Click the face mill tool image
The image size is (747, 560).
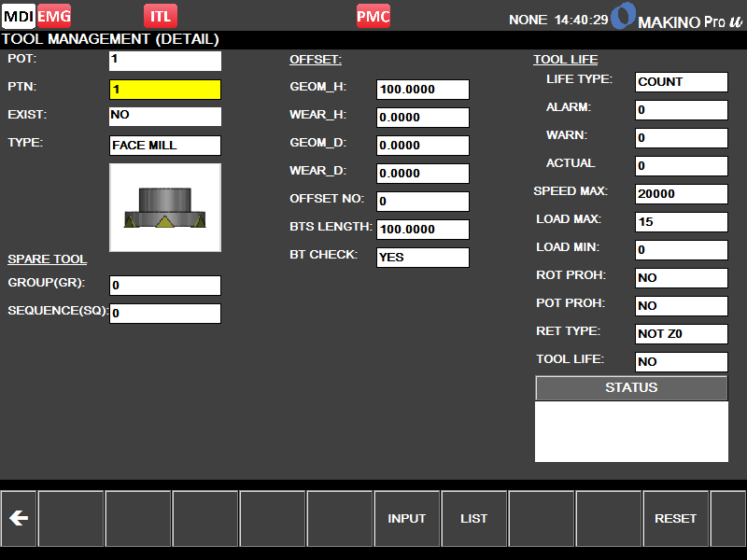165,207
